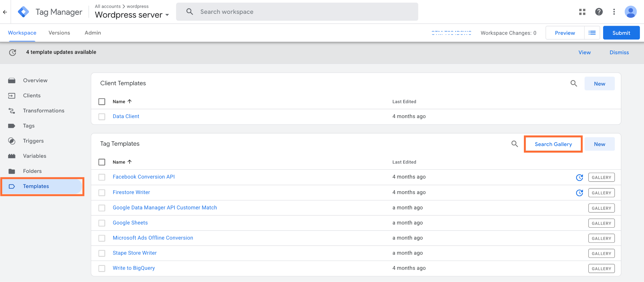Sort Tag Templates by Name arrow
The height and width of the screenshot is (282, 644).
click(x=130, y=162)
